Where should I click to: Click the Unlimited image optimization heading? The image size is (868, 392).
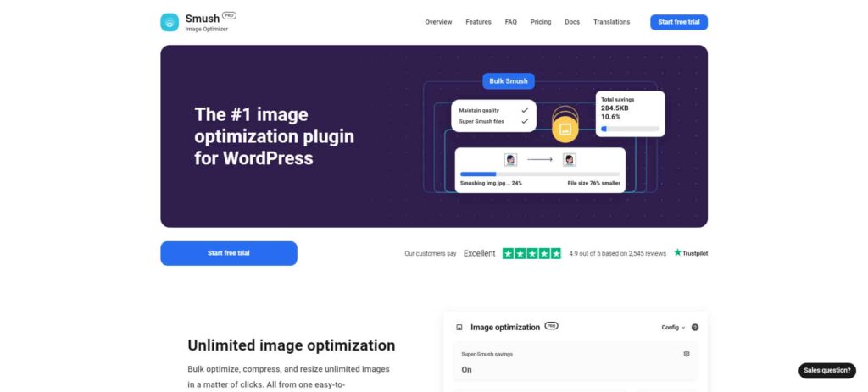point(292,345)
